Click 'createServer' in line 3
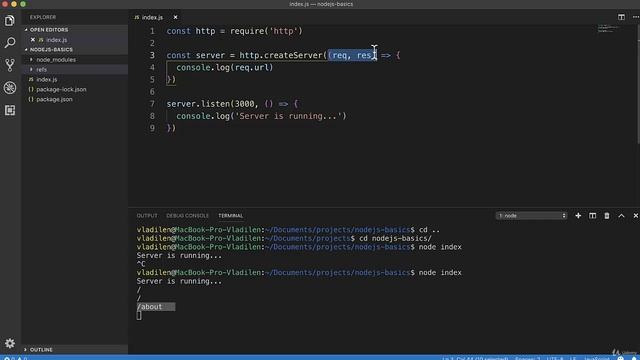 tap(294, 55)
